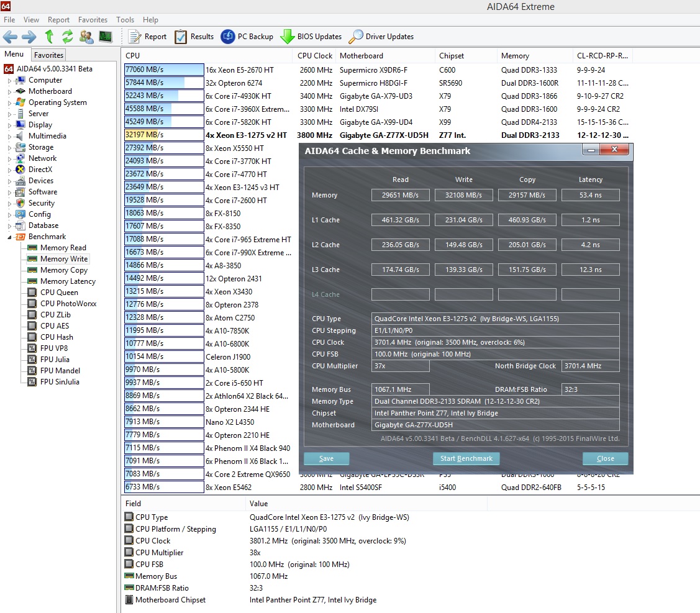
Task: Click the Results clipboard icon
Action: pos(181,37)
